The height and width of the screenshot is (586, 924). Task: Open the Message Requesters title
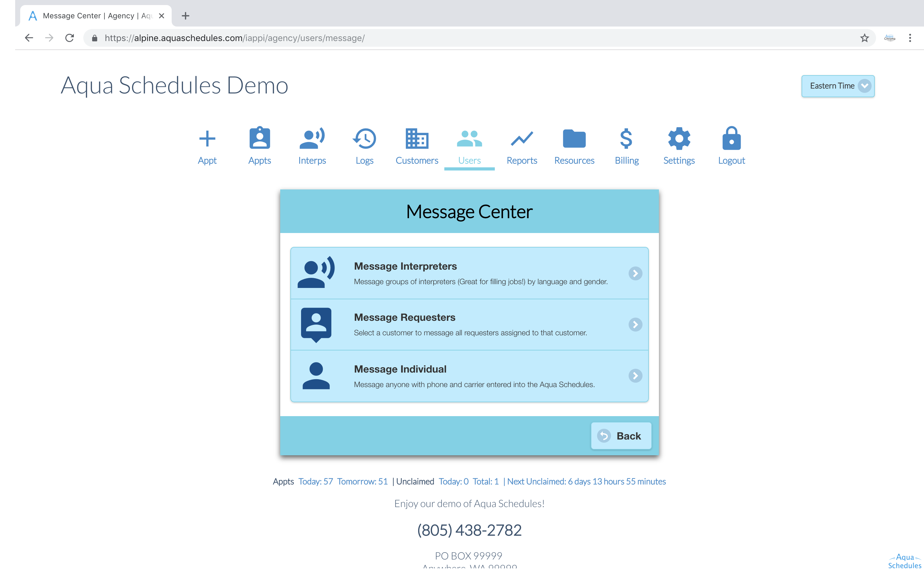click(405, 317)
